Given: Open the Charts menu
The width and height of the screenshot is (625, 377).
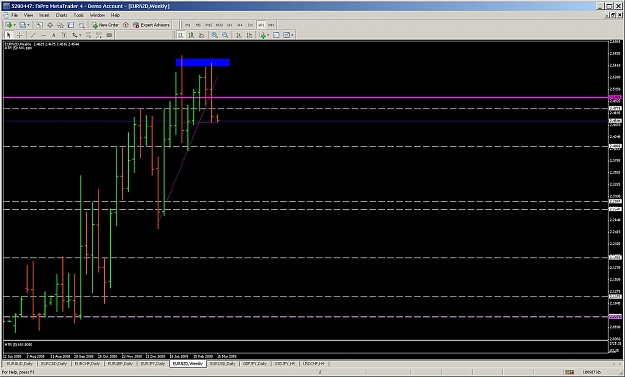Looking at the screenshot, I should click(61, 15).
